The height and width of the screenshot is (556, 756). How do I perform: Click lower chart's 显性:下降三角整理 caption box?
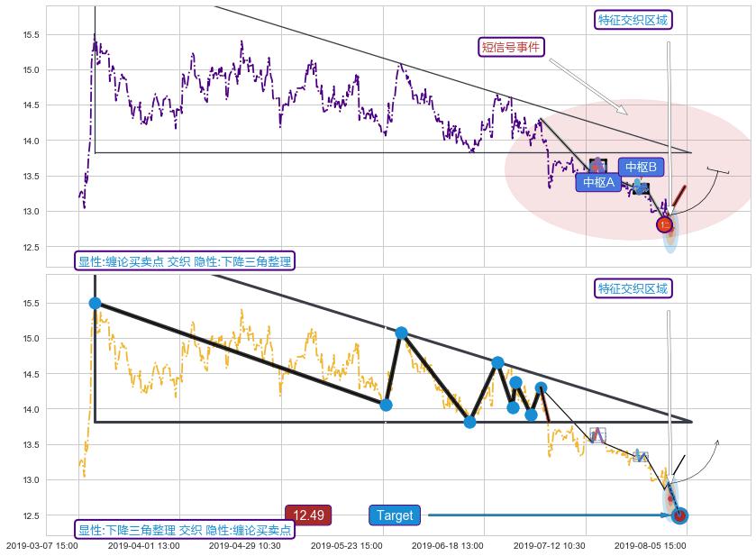pyautogui.click(x=185, y=530)
